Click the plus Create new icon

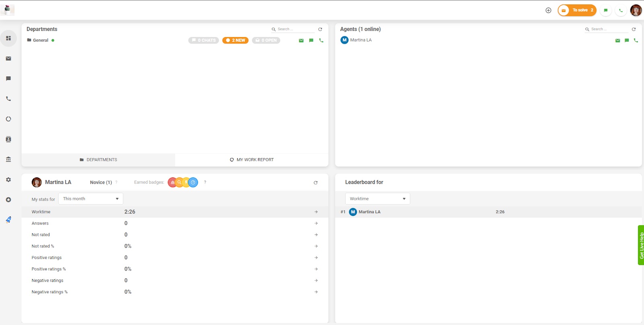(x=548, y=10)
